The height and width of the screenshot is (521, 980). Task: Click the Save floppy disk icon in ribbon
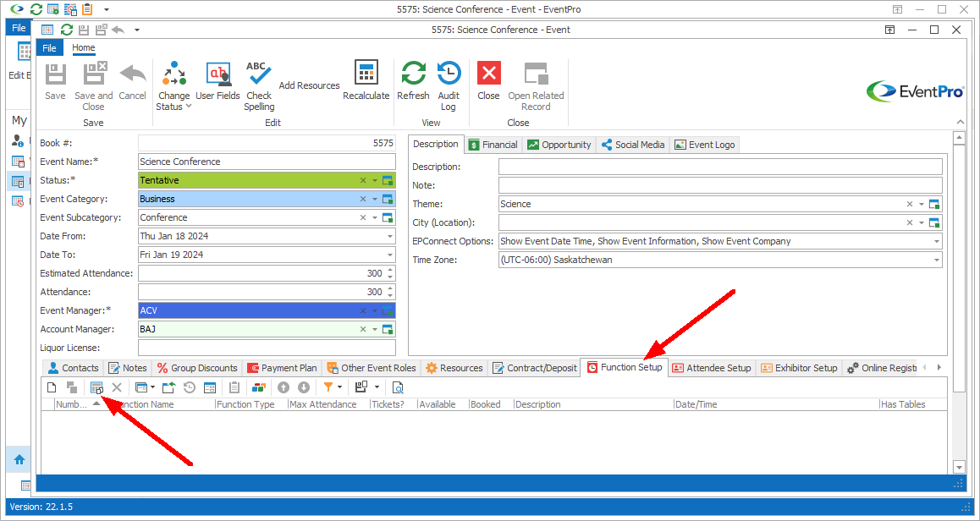pyautogui.click(x=56, y=74)
